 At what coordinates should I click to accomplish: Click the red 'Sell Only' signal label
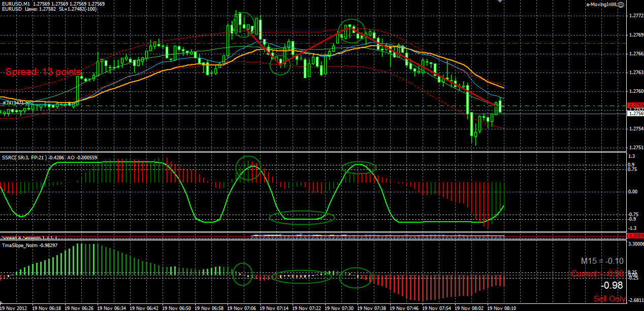609,298
